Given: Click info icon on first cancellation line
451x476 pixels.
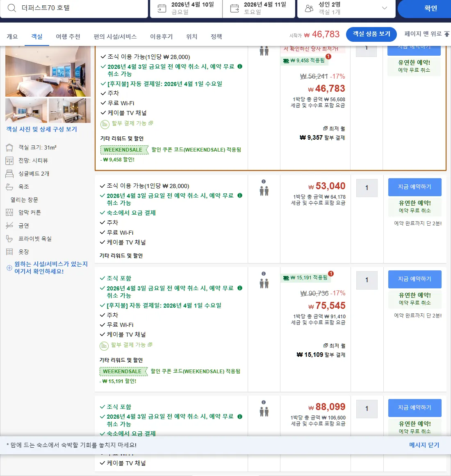Looking at the screenshot, I should (x=240, y=66).
